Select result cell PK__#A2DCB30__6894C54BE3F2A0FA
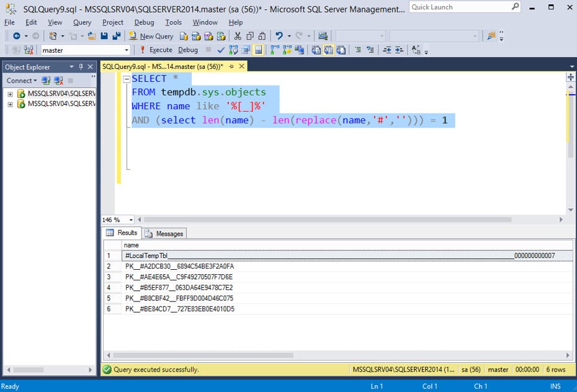This screenshot has width=577, height=392. (347, 266)
